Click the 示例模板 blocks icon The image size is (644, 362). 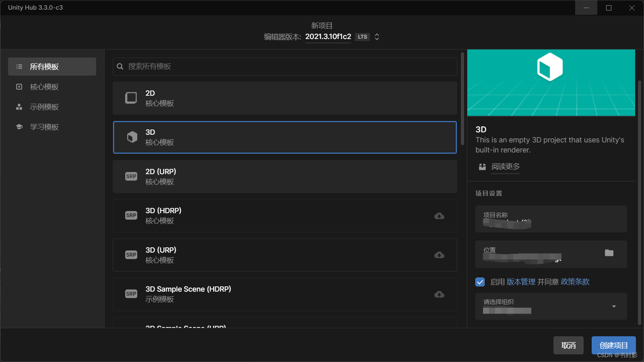19,107
